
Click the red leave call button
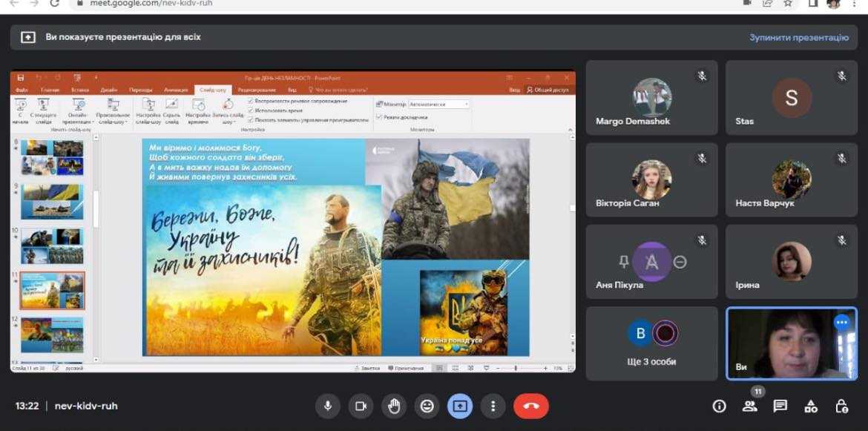(531, 406)
